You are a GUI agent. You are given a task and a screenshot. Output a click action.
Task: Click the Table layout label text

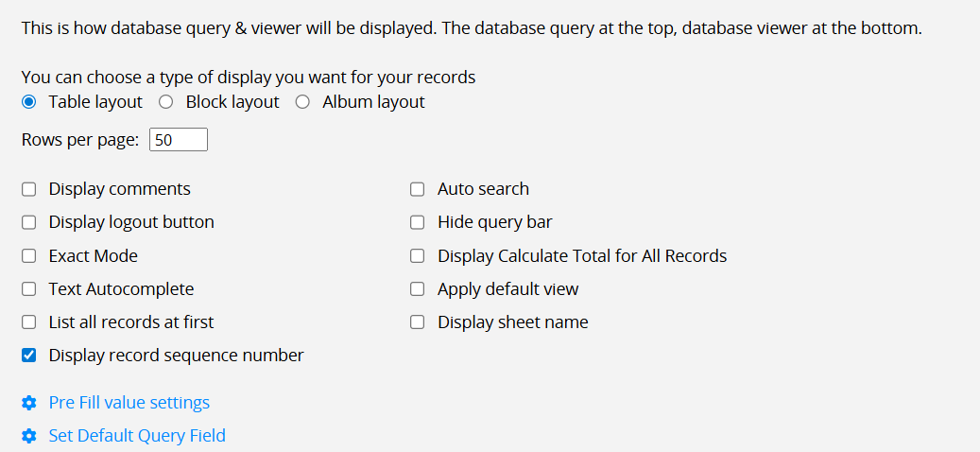coord(95,102)
